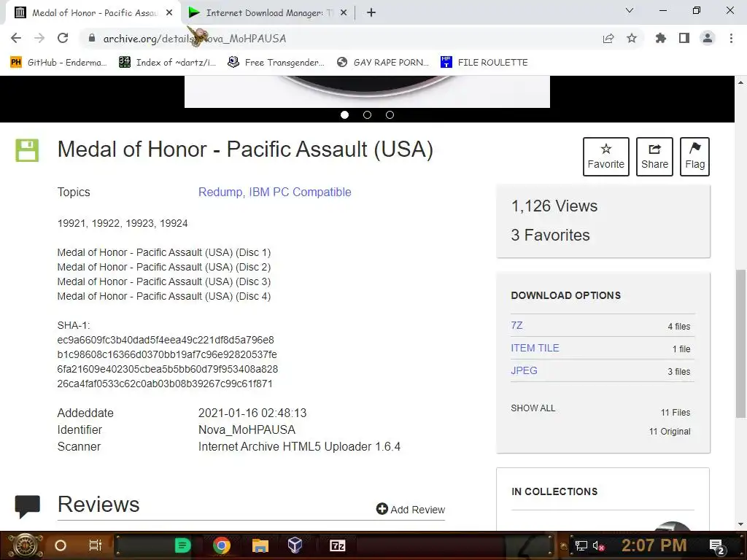Close the Internet Download Manager tab
The width and height of the screenshot is (747, 560).
tap(344, 13)
